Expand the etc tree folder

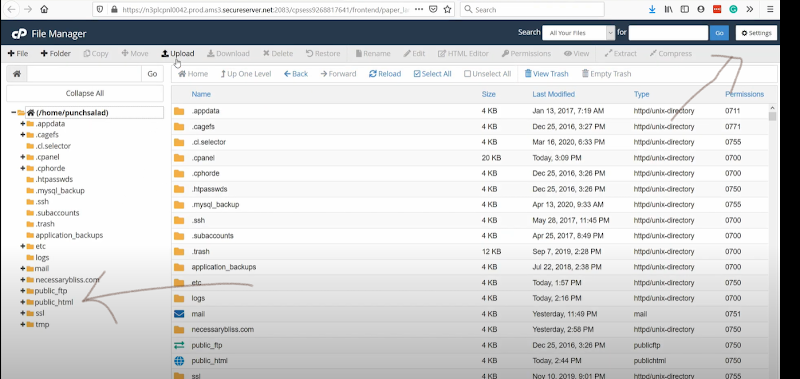(x=22, y=246)
